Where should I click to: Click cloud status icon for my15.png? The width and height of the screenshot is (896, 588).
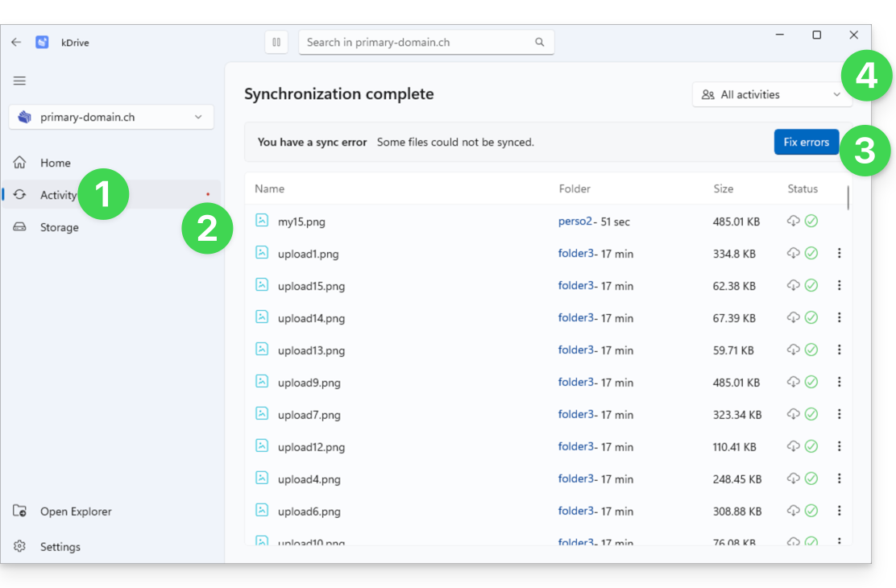(793, 222)
